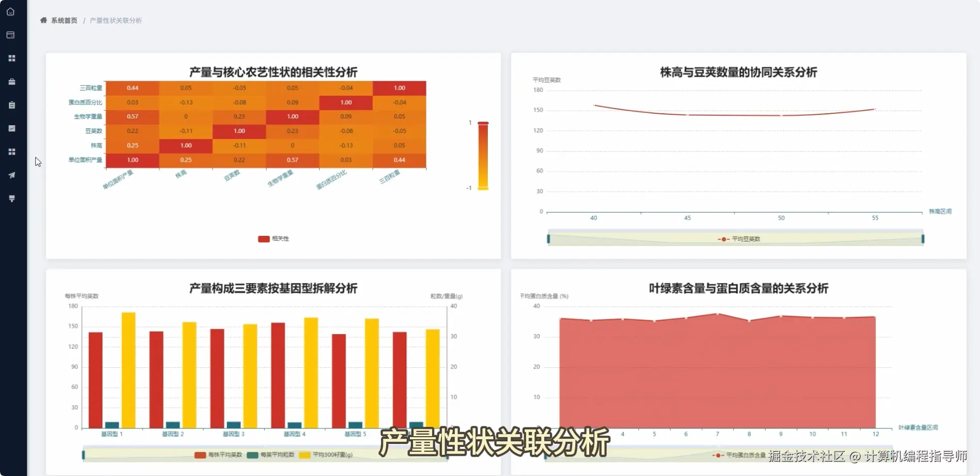Select the line-chart analytics icon in sidebar
This screenshot has height=476, width=980.
[x=11, y=128]
